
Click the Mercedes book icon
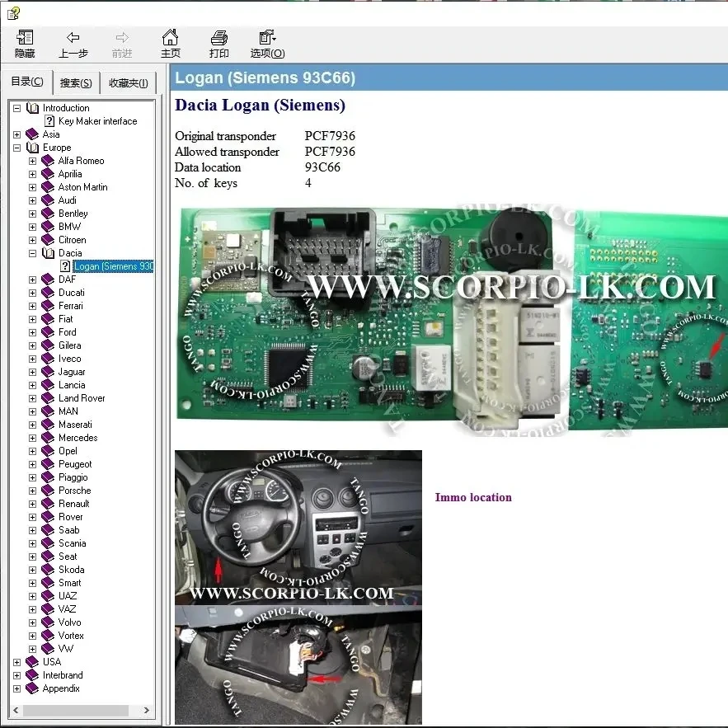click(x=48, y=438)
